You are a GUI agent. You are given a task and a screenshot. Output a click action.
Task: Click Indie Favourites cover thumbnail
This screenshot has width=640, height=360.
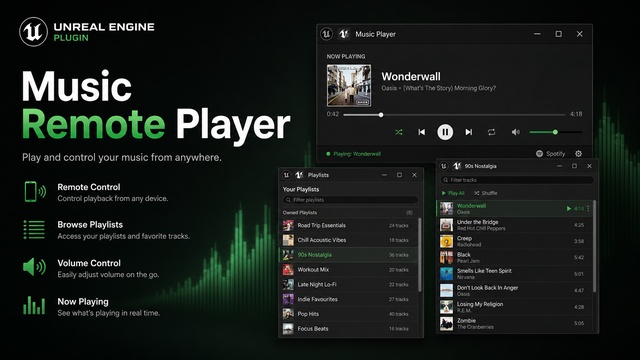(x=288, y=299)
